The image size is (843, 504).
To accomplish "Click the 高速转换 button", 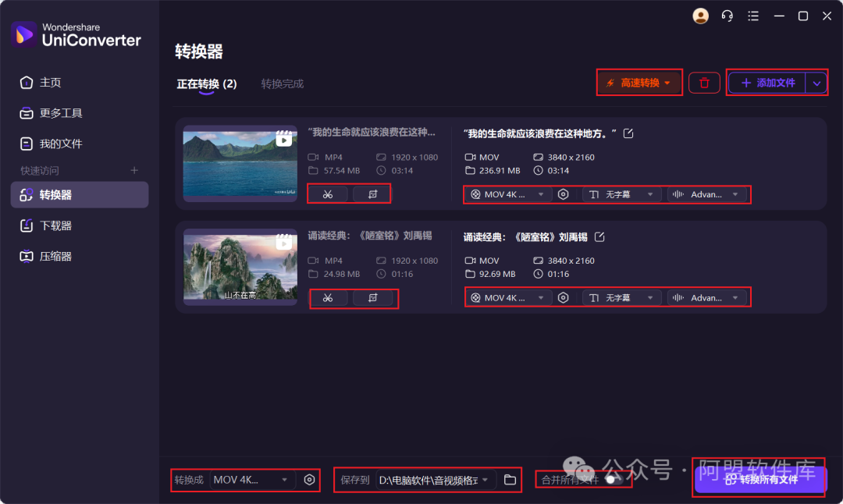I will tap(639, 82).
